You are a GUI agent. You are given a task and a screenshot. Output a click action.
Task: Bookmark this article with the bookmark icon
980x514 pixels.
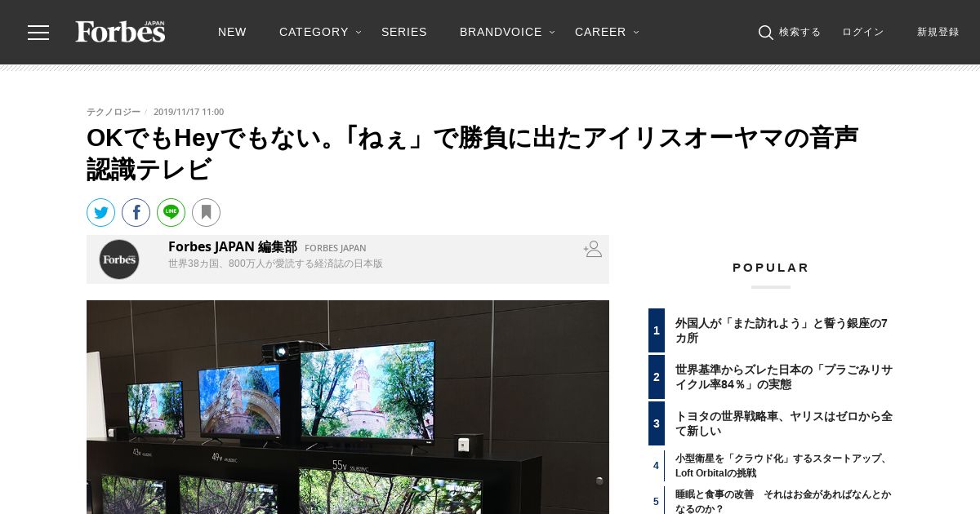pos(206,213)
